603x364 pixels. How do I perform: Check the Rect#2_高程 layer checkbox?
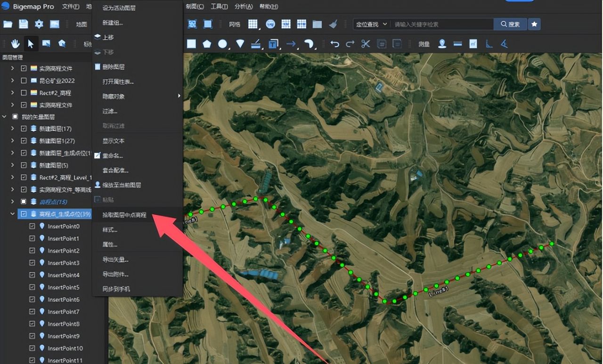(x=24, y=93)
